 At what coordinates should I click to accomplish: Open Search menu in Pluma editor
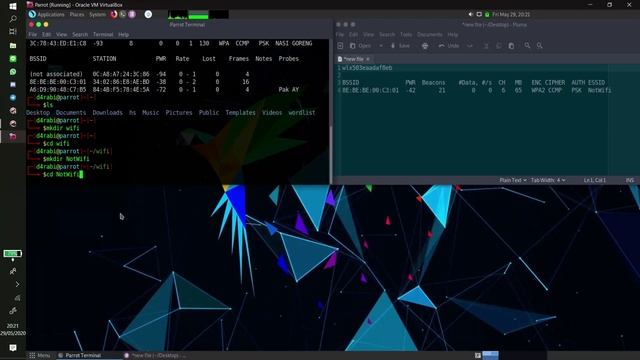pyautogui.click(x=387, y=35)
